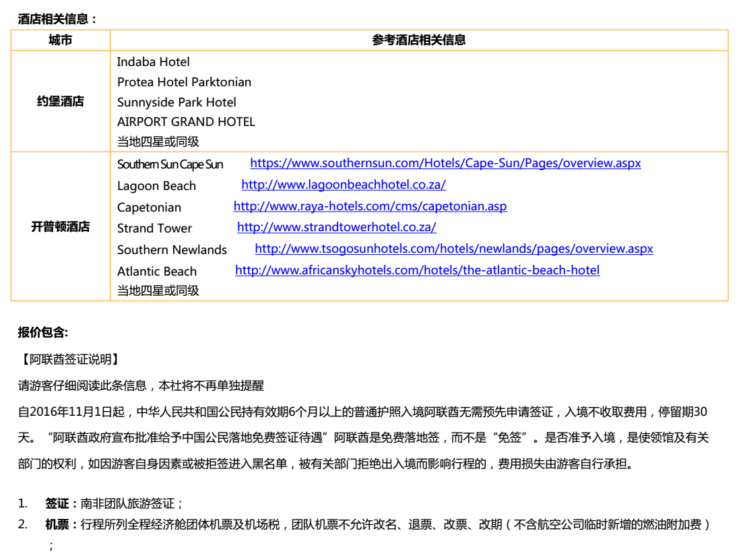741x560 pixels.
Task: Click the hotel name 'Strand Tower'
Action: (154, 228)
